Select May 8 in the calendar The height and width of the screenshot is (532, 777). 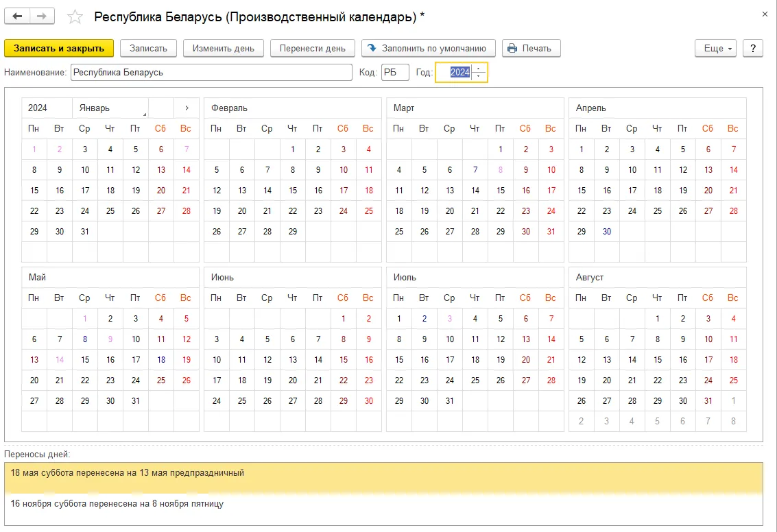point(85,339)
